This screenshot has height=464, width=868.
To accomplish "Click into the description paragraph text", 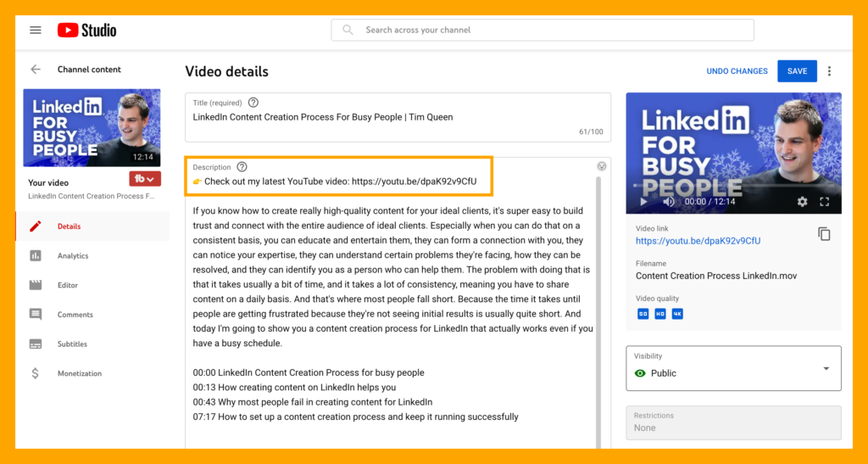I will click(393, 277).
